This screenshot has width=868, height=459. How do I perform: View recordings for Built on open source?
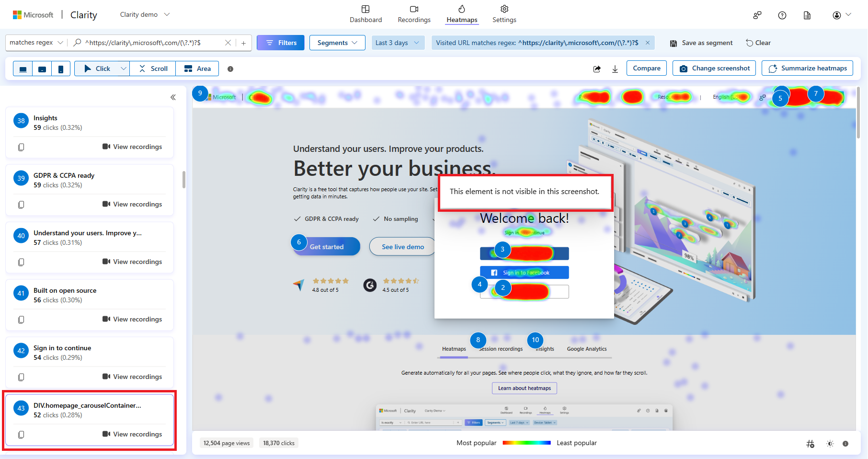pos(132,319)
